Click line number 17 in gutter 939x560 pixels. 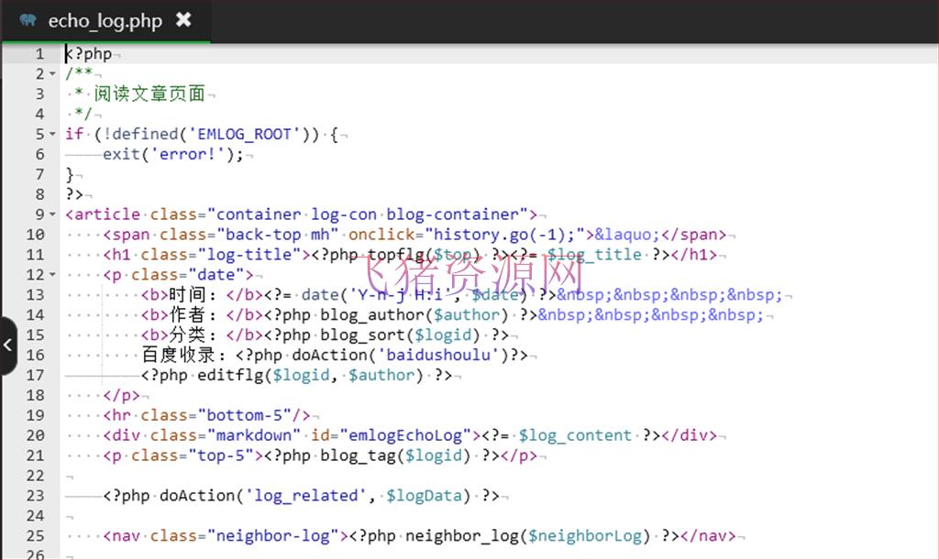click(35, 375)
